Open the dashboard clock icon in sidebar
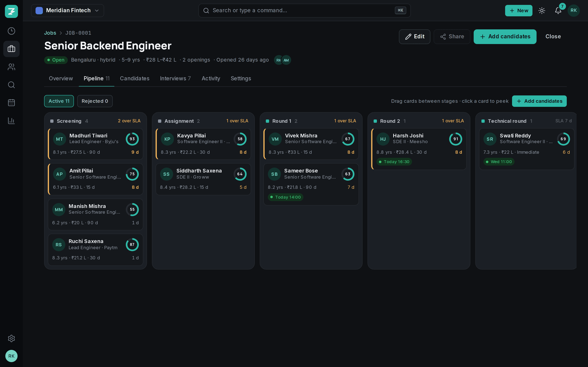This screenshot has width=588, height=367. pos(11,31)
